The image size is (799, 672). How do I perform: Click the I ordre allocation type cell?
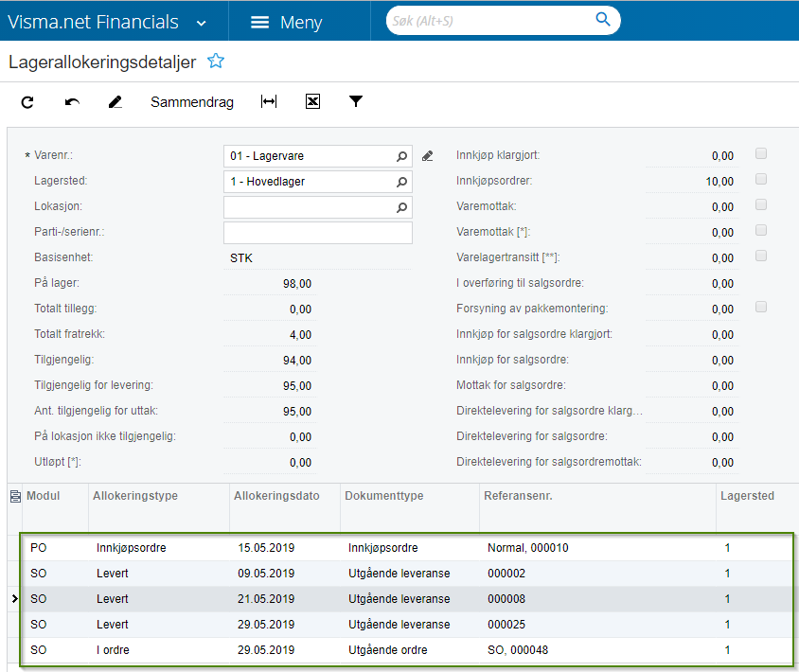pos(113,650)
